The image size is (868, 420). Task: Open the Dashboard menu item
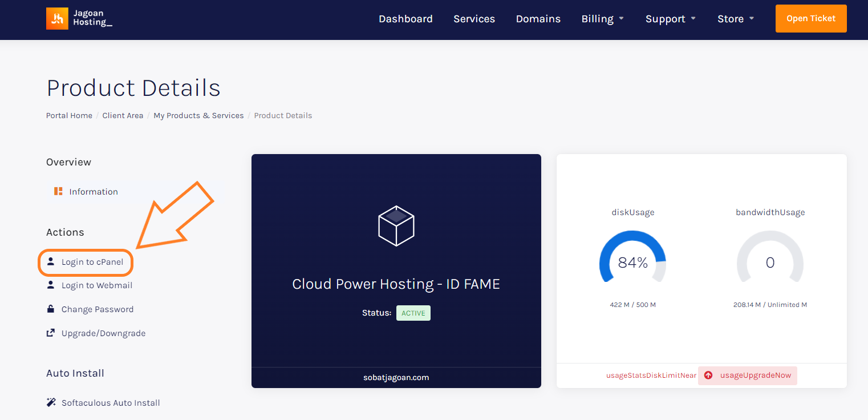coord(405,19)
